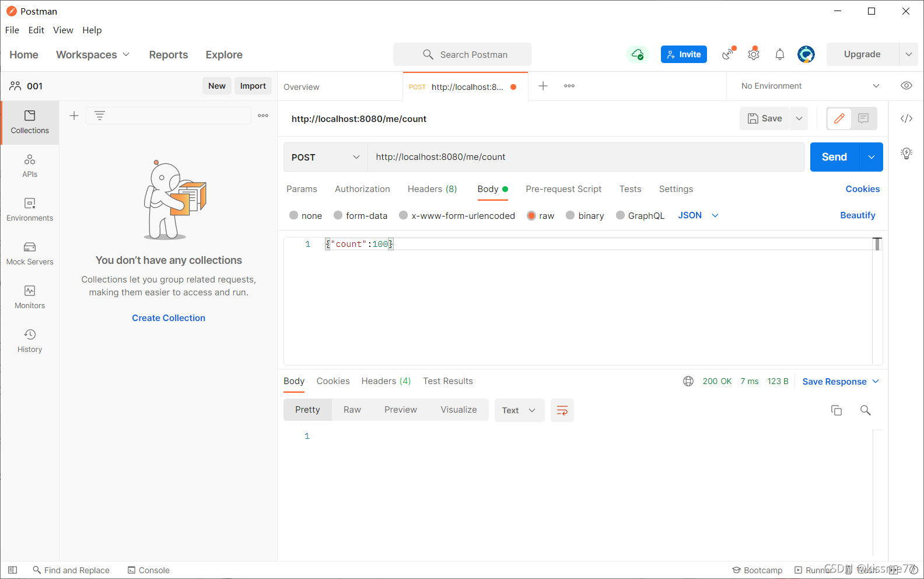Open the History sidebar section
924x579 pixels.
tap(30, 341)
